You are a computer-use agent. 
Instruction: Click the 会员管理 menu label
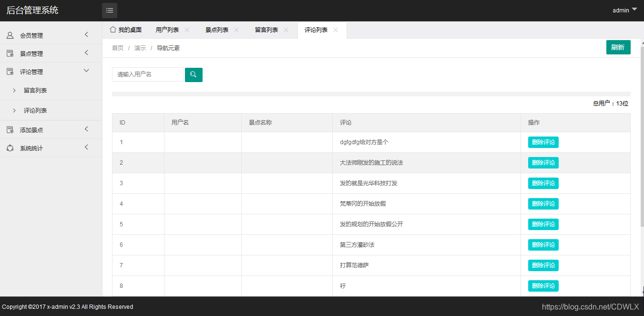(31, 36)
